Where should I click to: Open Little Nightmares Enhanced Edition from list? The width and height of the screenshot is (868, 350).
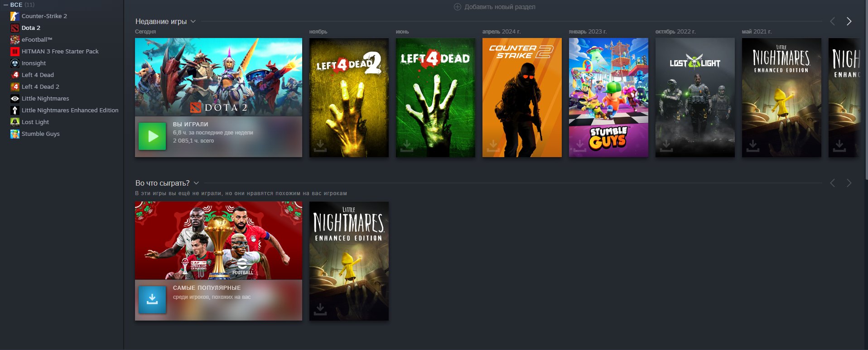70,110
